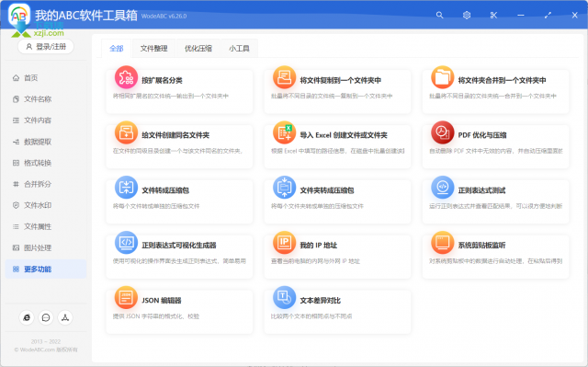Select 文件属性 in the sidebar
This screenshot has width=588, height=367.
click(x=46, y=226)
